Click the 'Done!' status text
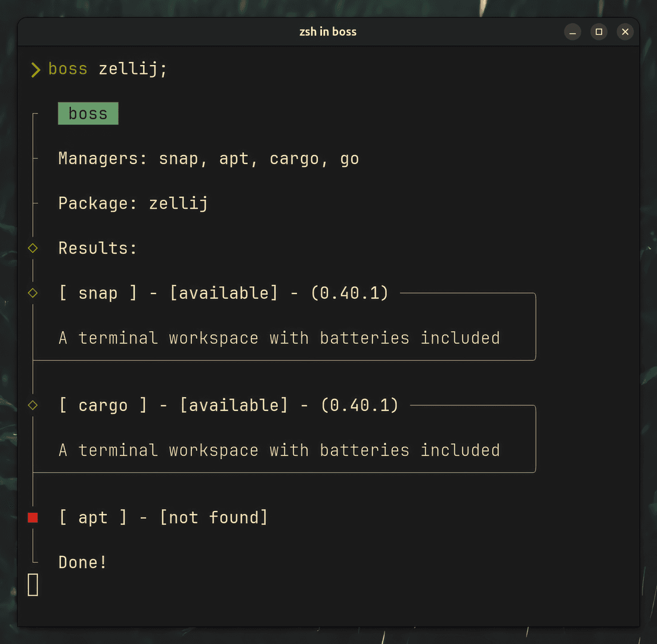This screenshot has height=644, width=657. tap(83, 562)
